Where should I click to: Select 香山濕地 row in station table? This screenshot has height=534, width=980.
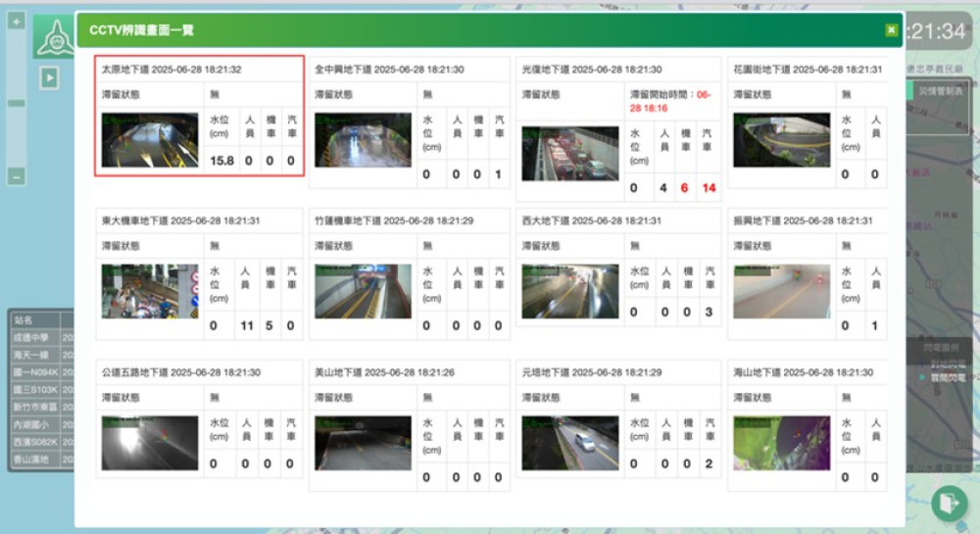point(41,460)
